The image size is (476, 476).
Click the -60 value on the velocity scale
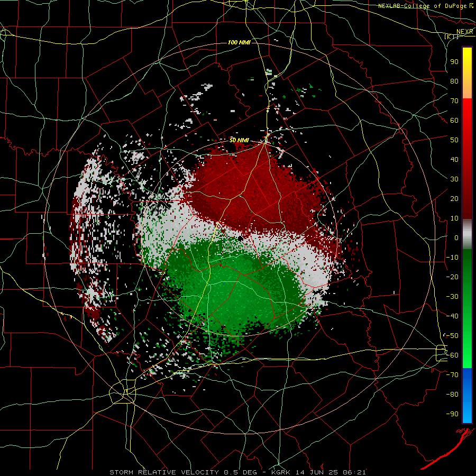[452, 355]
